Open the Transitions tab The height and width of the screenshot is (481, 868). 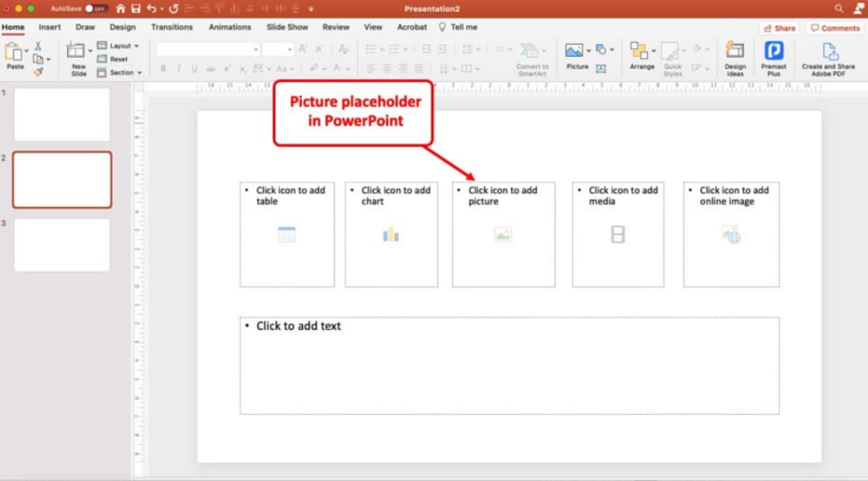pyautogui.click(x=172, y=27)
